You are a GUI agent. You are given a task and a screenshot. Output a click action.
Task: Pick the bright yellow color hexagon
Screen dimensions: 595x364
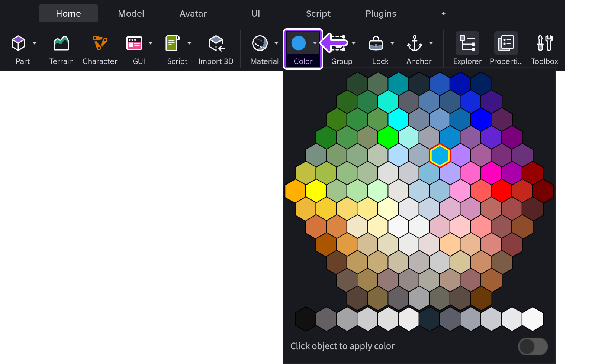pos(316,191)
